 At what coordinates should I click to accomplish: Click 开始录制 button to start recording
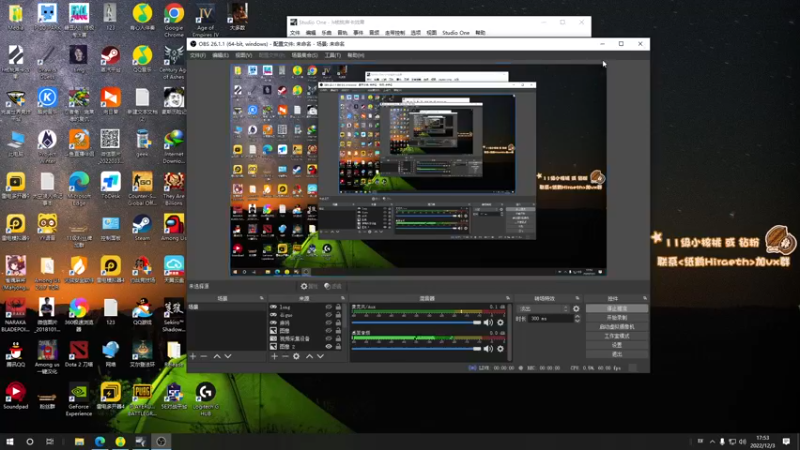617,318
